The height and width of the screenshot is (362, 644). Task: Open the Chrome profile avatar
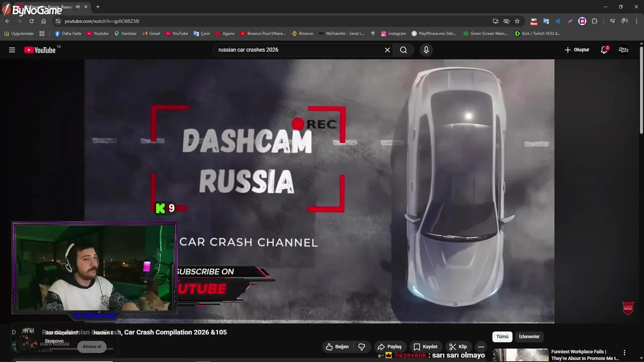pos(624,21)
